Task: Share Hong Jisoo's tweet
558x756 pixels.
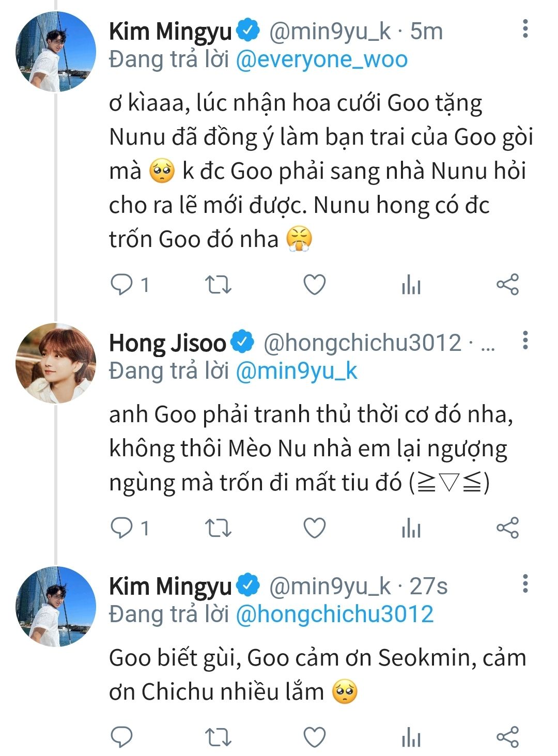Action: (507, 528)
